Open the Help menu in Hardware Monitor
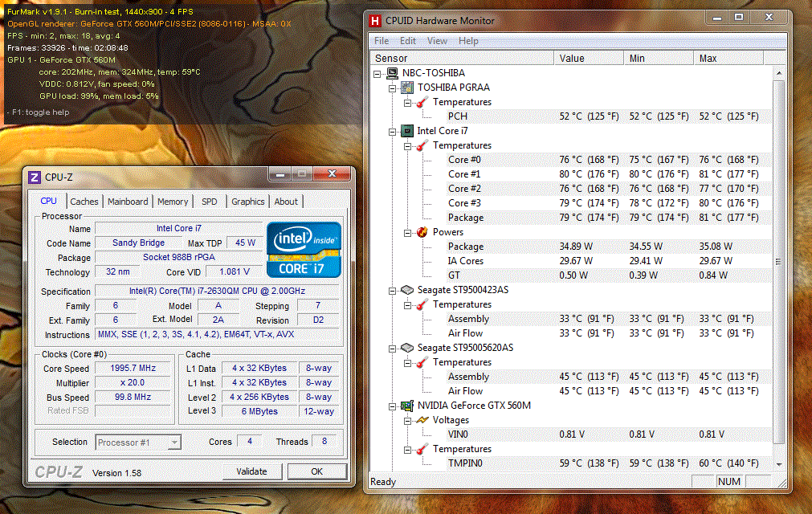The image size is (812, 514). tap(468, 41)
